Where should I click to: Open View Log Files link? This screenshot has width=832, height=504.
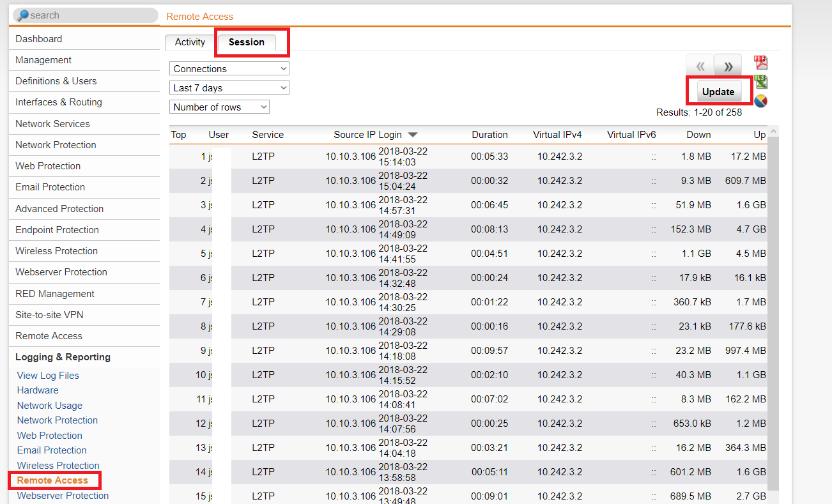[48, 376]
